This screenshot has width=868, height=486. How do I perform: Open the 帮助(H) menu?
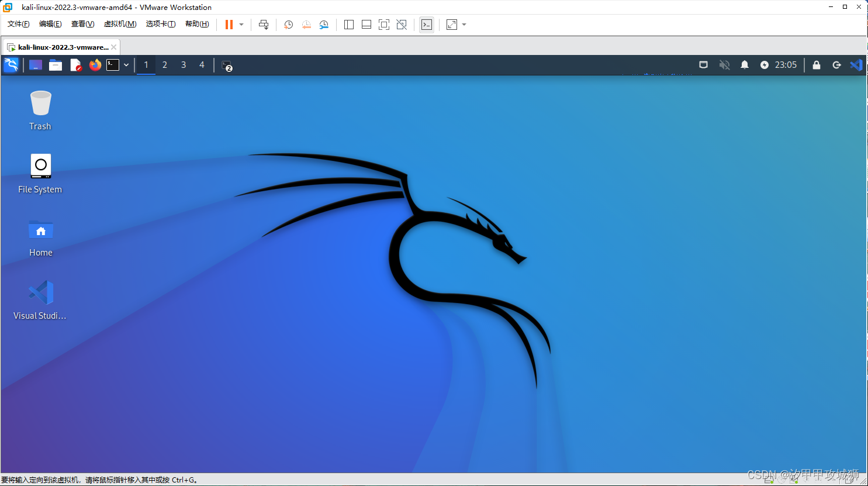197,24
